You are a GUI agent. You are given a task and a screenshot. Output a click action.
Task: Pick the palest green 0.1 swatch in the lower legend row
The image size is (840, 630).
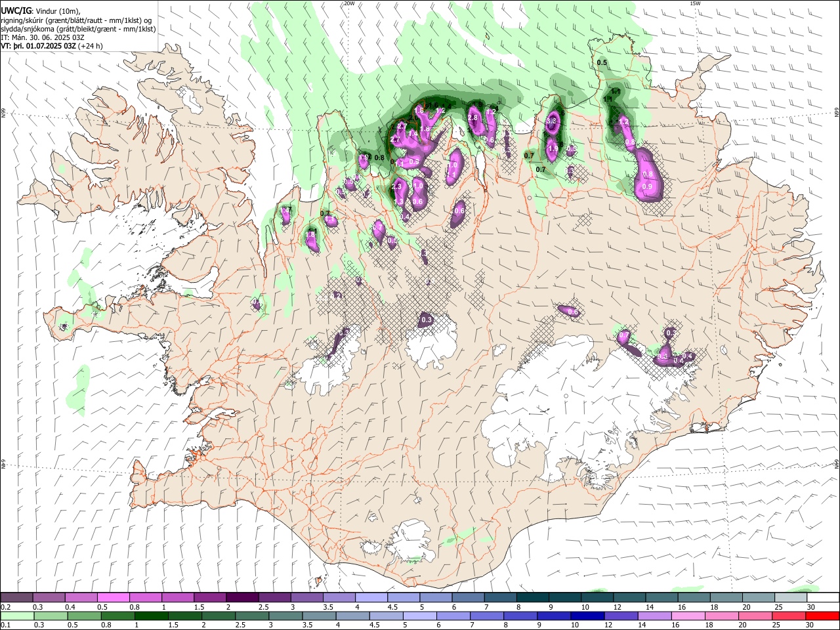(18, 616)
